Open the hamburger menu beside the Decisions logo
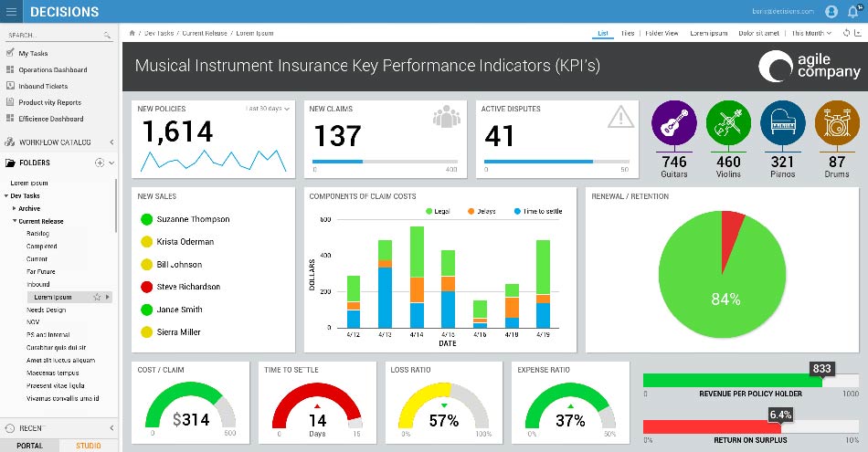 11,12
